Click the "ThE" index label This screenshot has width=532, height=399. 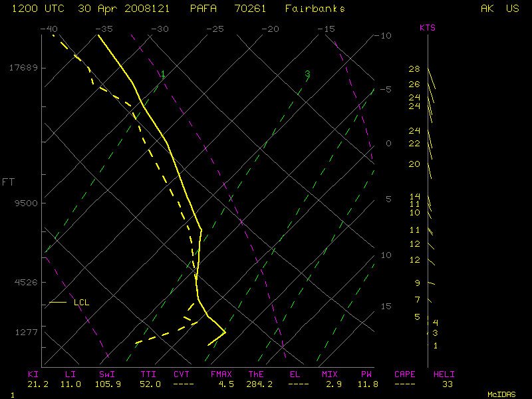pos(256,374)
